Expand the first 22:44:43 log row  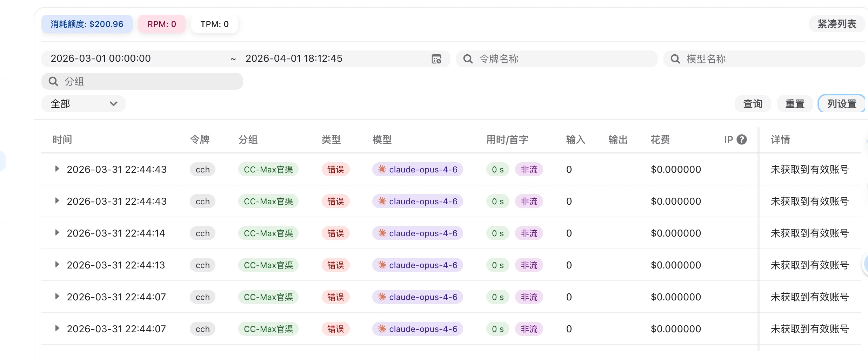(57, 169)
